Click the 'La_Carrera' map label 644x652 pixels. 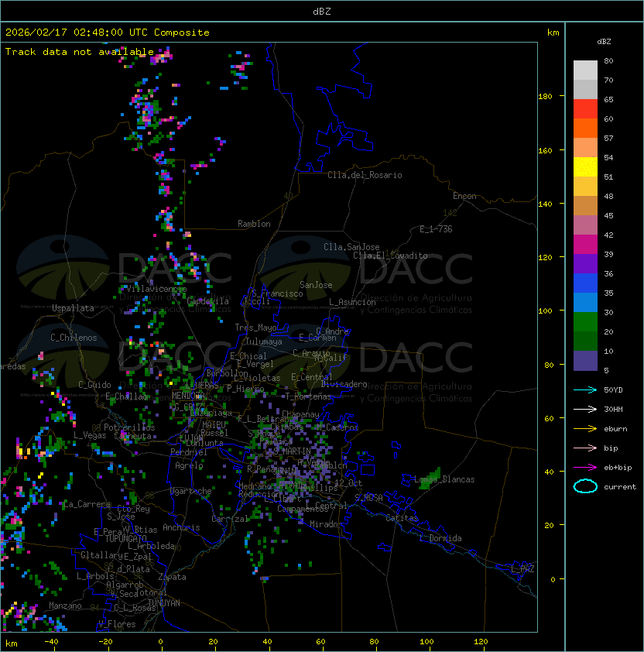(87, 504)
